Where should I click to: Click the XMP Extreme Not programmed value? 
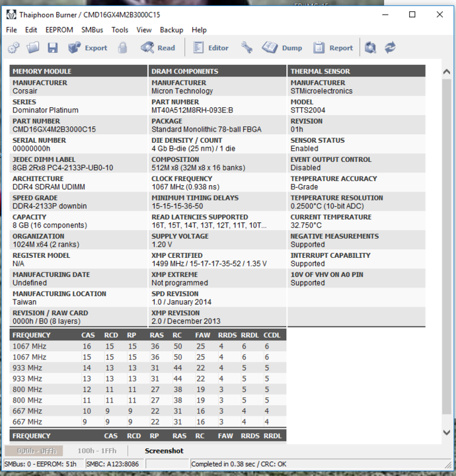tap(180, 283)
